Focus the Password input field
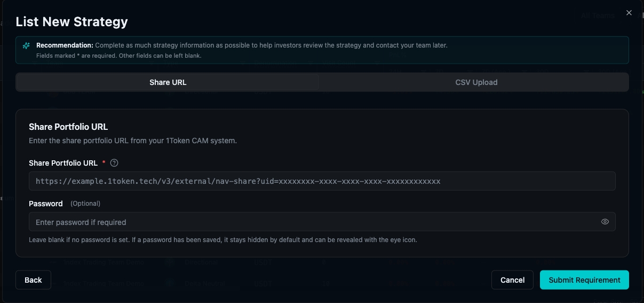The image size is (644, 303). pos(322,222)
